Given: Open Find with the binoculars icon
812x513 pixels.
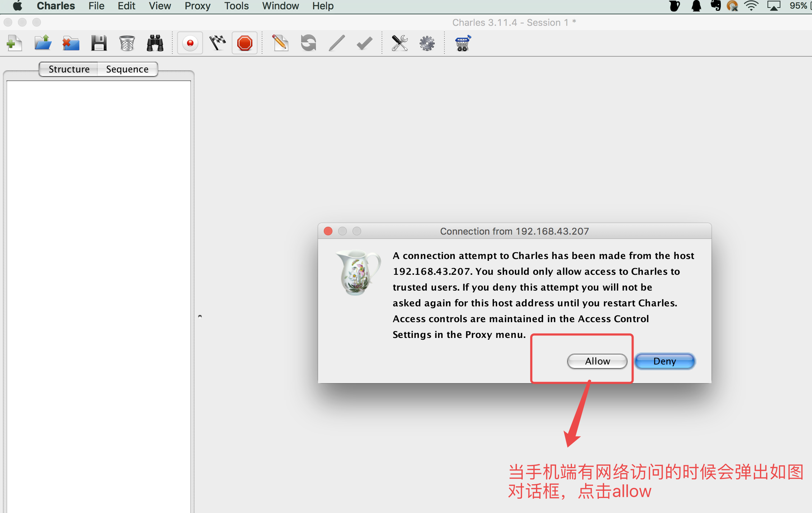Looking at the screenshot, I should pyautogui.click(x=155, y=43).
